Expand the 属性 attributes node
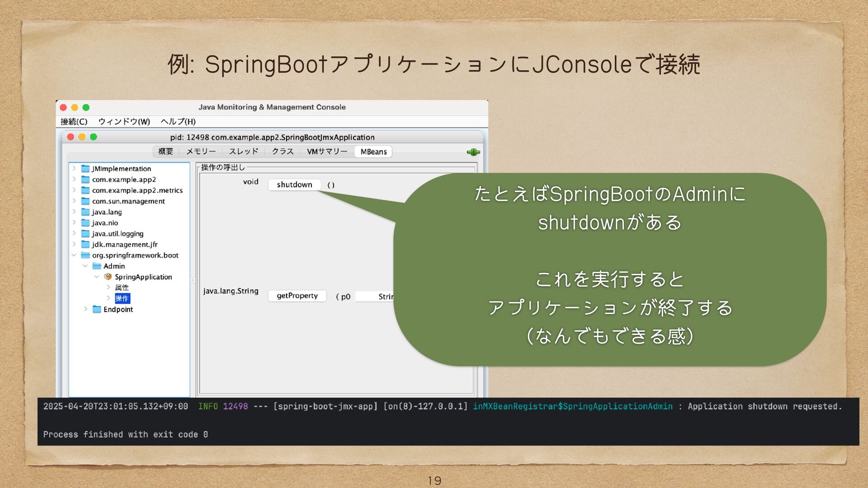Screen dimensions: 868x488 tap(108, 287)
